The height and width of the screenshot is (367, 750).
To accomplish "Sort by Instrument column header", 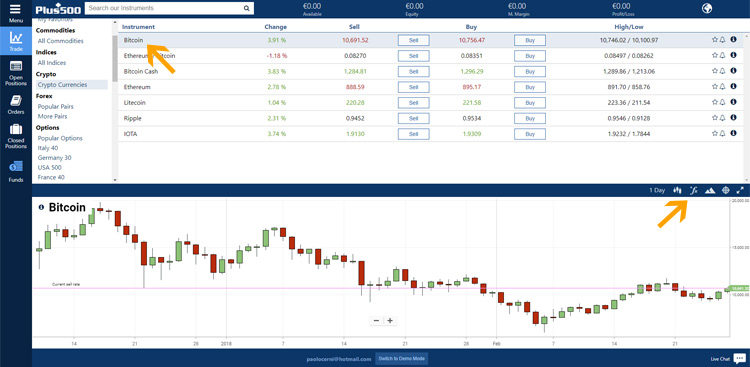I will tap(138, 27).
